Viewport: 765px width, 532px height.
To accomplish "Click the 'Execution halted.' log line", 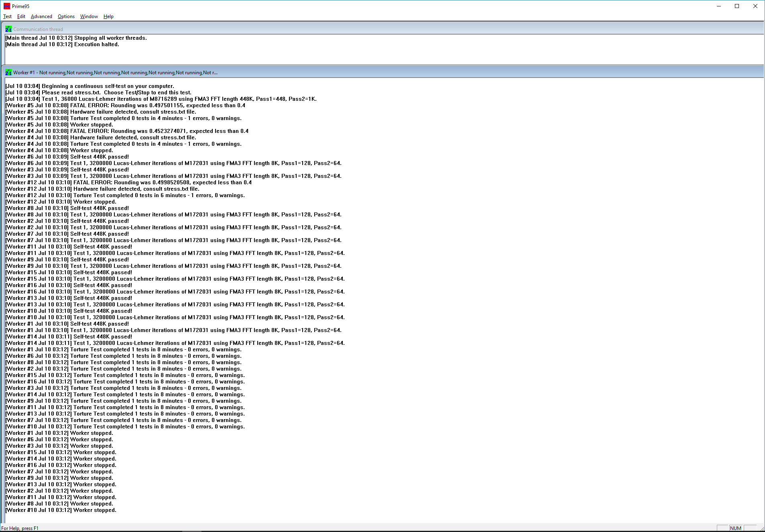I will tap(62, 44).
